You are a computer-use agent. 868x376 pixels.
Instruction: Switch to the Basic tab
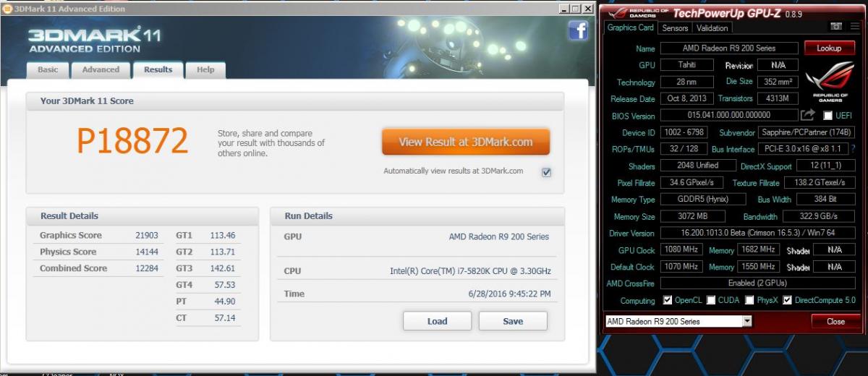[48, 69]
